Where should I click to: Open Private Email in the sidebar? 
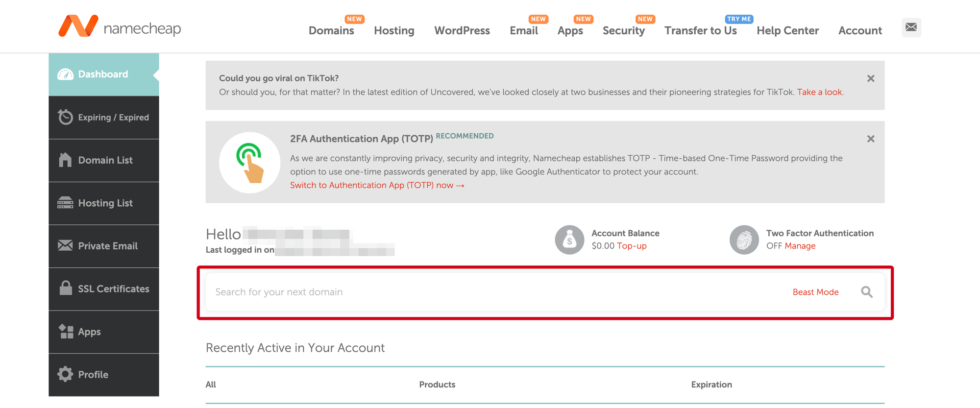pos(104,246)
